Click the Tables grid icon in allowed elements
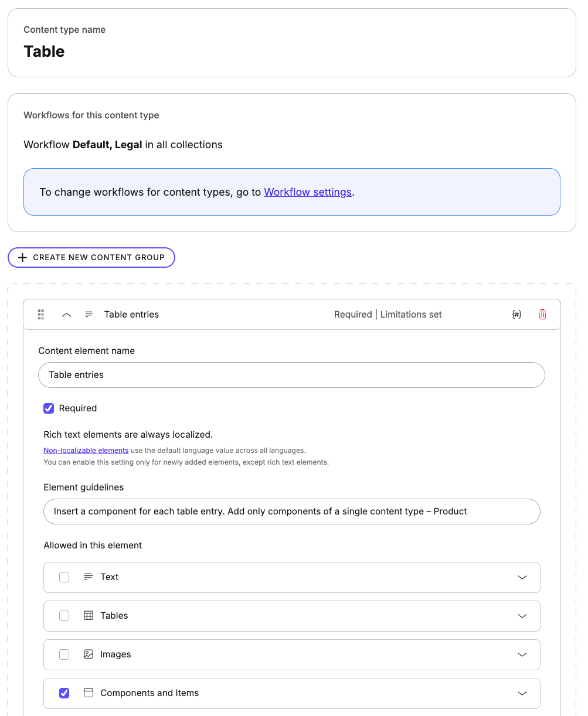 [x=89, y=615]
